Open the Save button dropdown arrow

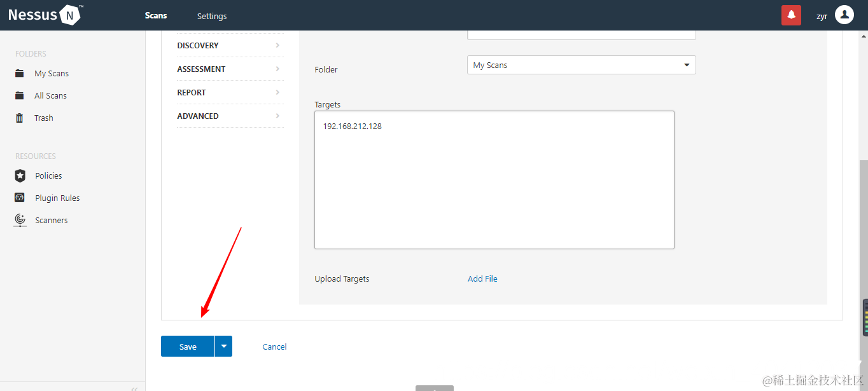click(223, 346)
